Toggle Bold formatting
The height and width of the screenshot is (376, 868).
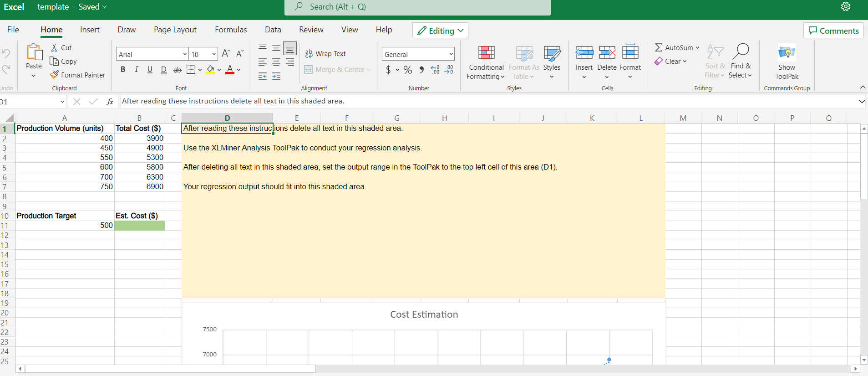pos(123,70)
